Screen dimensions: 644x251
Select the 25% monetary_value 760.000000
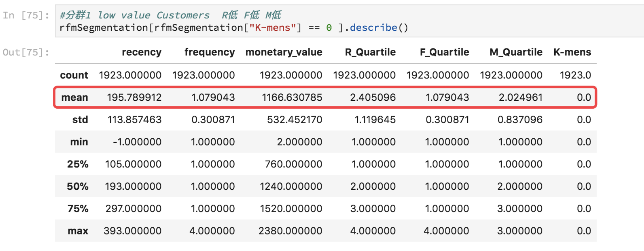click(294, 164)
